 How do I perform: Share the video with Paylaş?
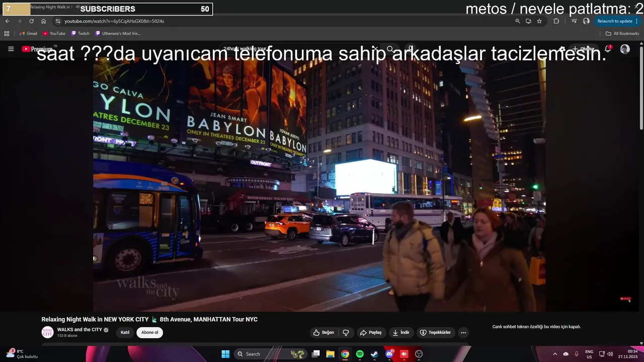[x=370, y=332]
